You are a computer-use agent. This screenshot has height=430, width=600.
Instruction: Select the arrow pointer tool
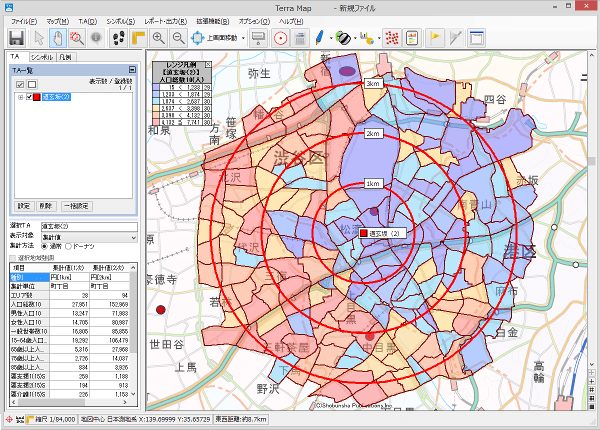39,38
